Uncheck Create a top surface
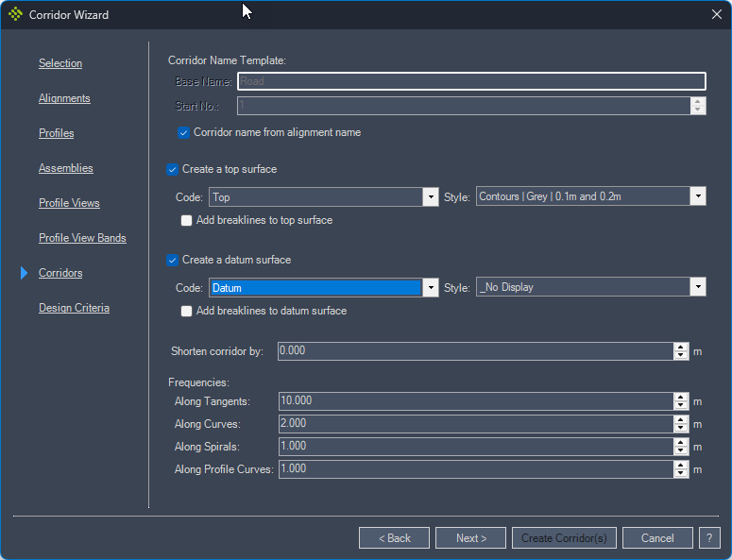This screenshot has height=560, width=732. [x=172, y=169]
